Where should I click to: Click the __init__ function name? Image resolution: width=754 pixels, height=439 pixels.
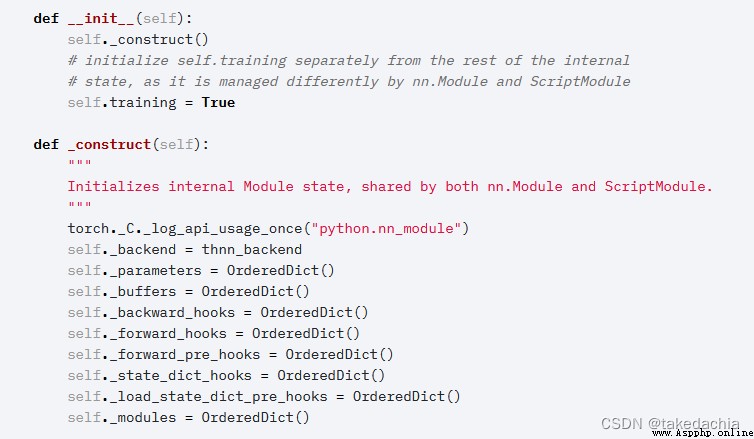click(x=101, y=18)
